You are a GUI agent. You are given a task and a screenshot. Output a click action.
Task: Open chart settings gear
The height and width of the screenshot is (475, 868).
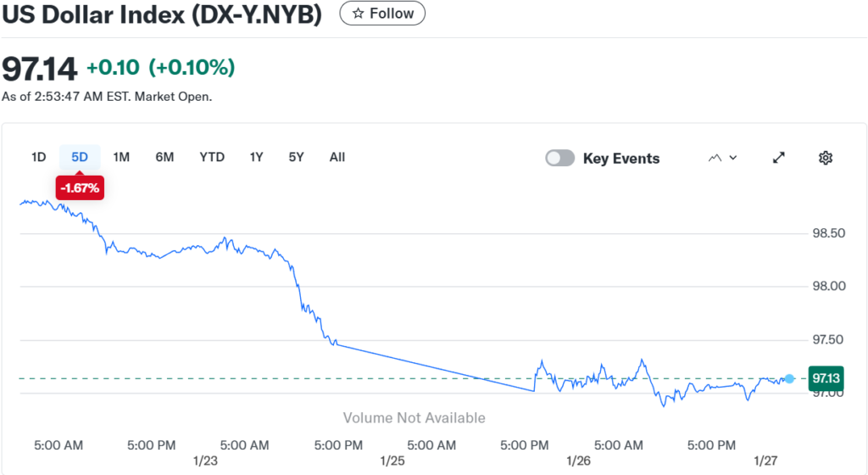click(x=826, y=158)
